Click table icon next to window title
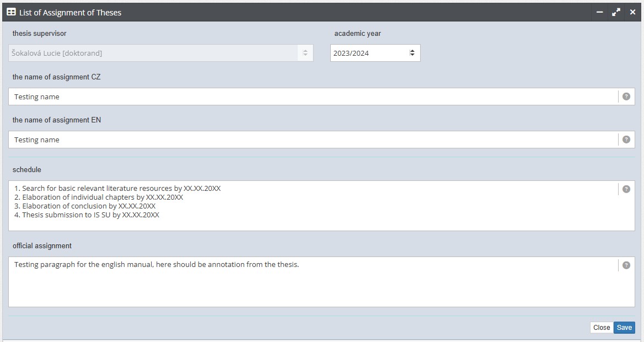 point(12,12)
